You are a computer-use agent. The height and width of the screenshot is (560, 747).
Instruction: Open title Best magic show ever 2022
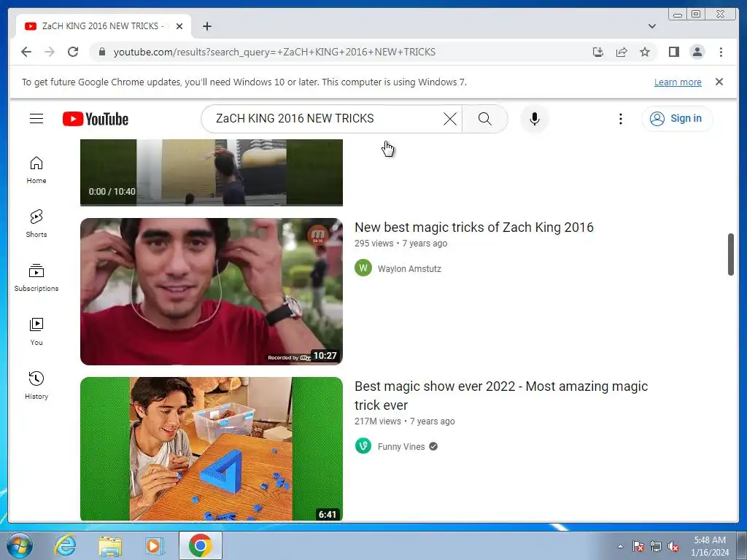[x=501, y=395]
